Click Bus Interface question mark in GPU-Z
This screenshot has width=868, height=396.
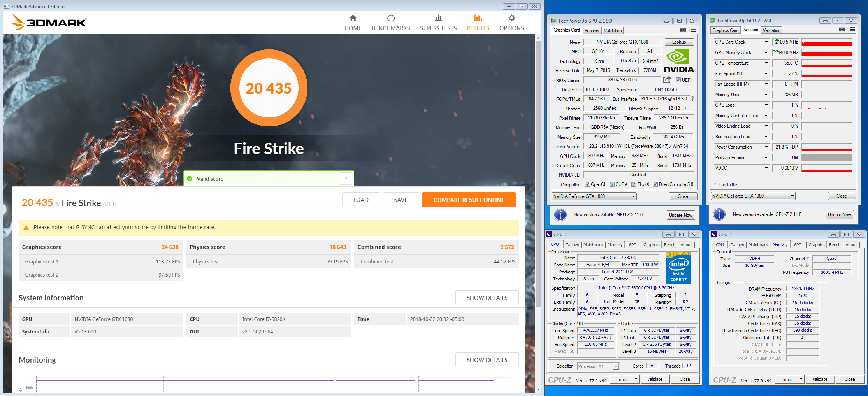[692, 99]
